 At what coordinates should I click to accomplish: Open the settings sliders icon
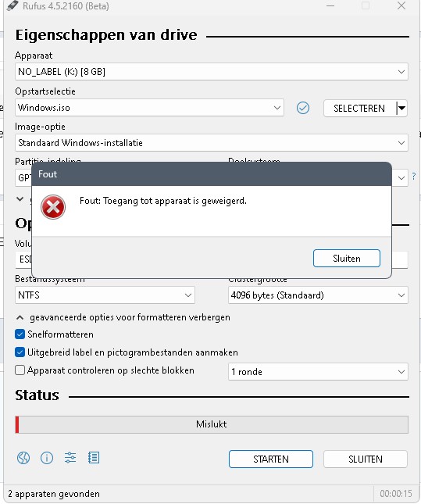[x=70, y=457]
